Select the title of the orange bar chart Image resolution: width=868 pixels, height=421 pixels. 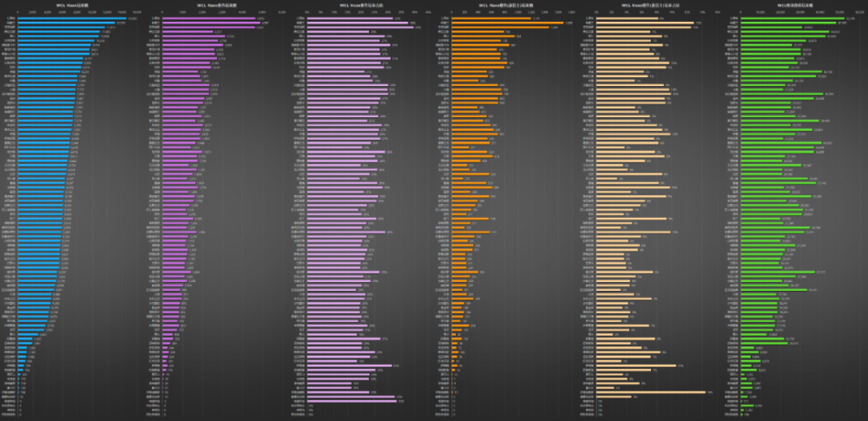tap(506, 5)
